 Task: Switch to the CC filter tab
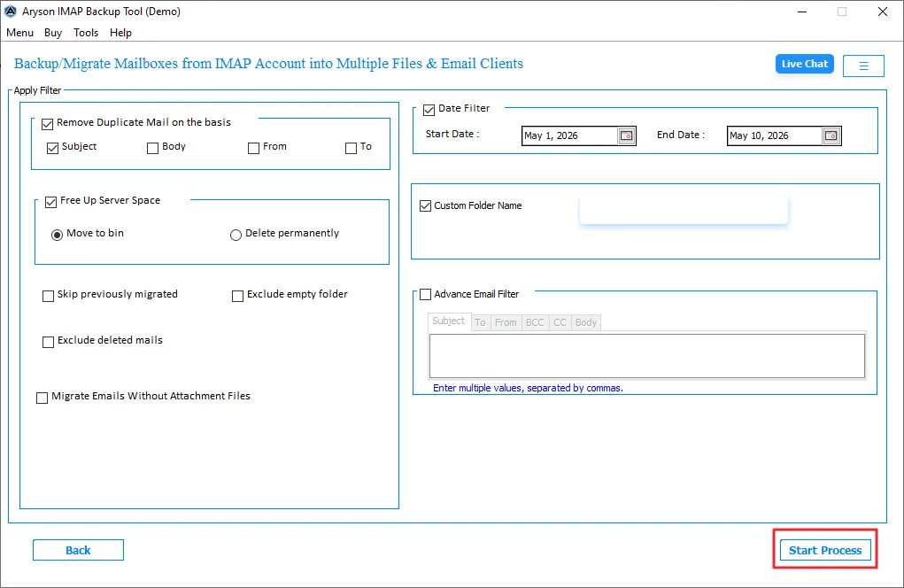[x=560, y=323]
